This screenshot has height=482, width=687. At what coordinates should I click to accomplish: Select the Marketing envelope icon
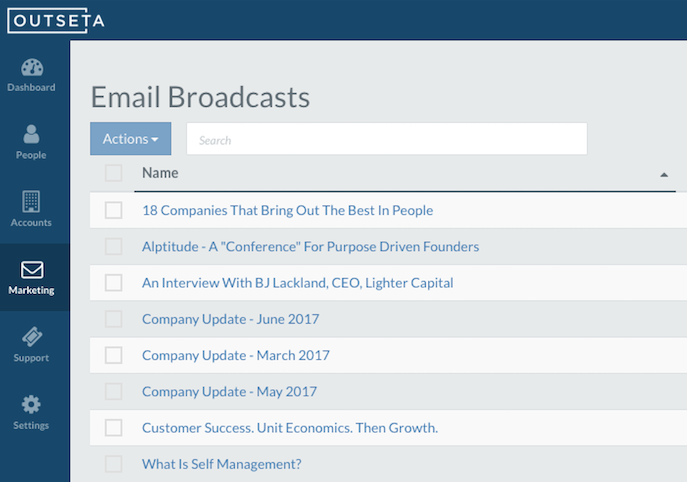click(x=32, y=270)
